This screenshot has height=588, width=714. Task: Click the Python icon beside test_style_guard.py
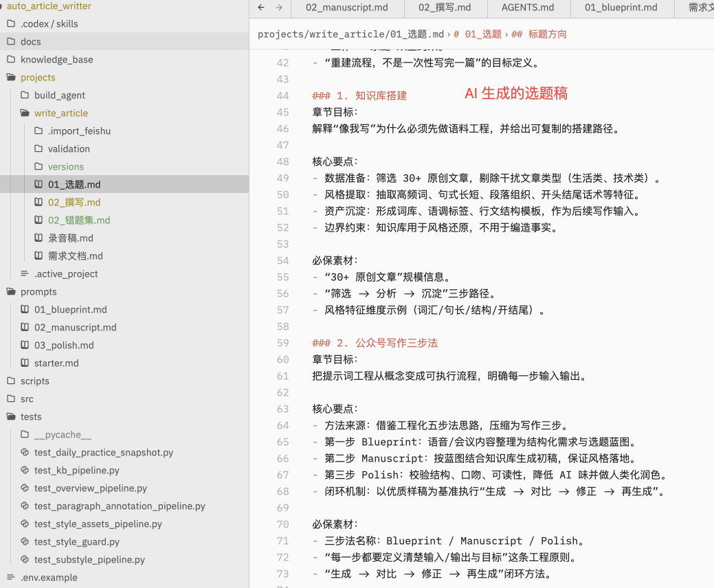point(25,541)
